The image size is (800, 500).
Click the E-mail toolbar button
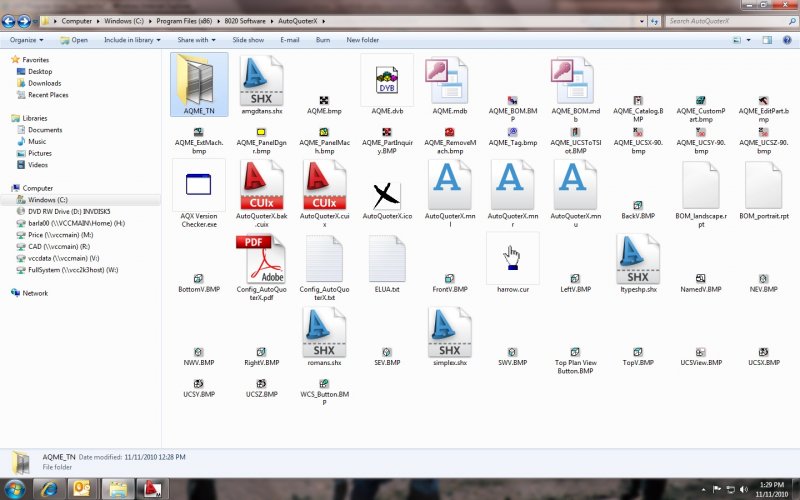pyautogui.click(x=289, y=40)
